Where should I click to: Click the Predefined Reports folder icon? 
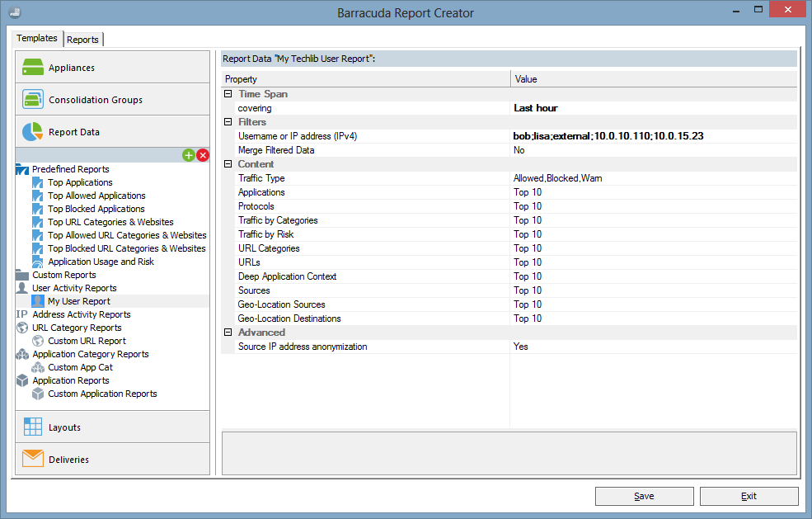pos(21,169)
